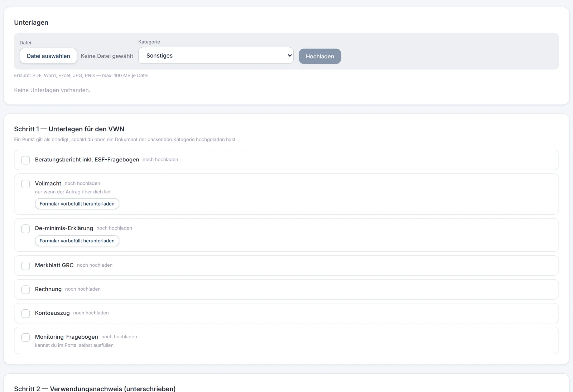This screenshot has width=573, height=392.
Task: Tick the Rechnung checkbox
Action: point(26,290)
